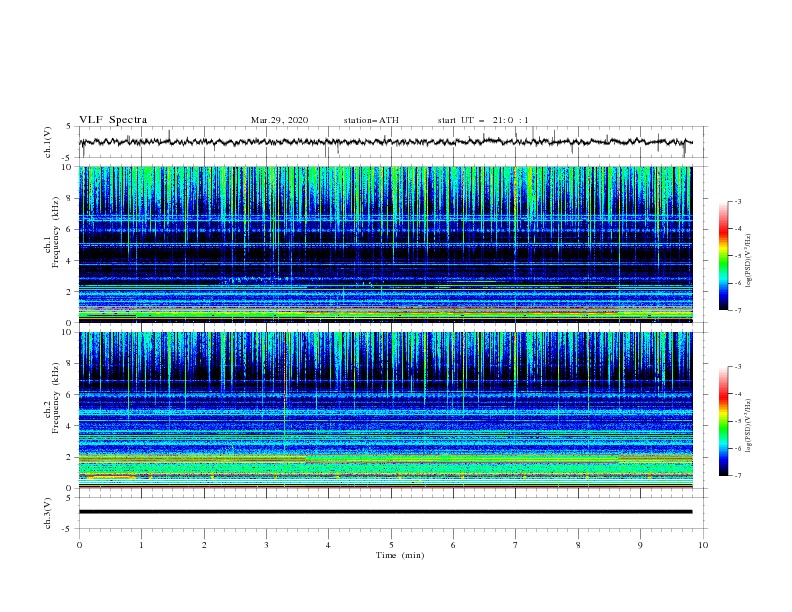Click the upper color bar "log(PSD)(V²/Hz)" label
This screenshot has width=792, height=612.
coord(749,261)
